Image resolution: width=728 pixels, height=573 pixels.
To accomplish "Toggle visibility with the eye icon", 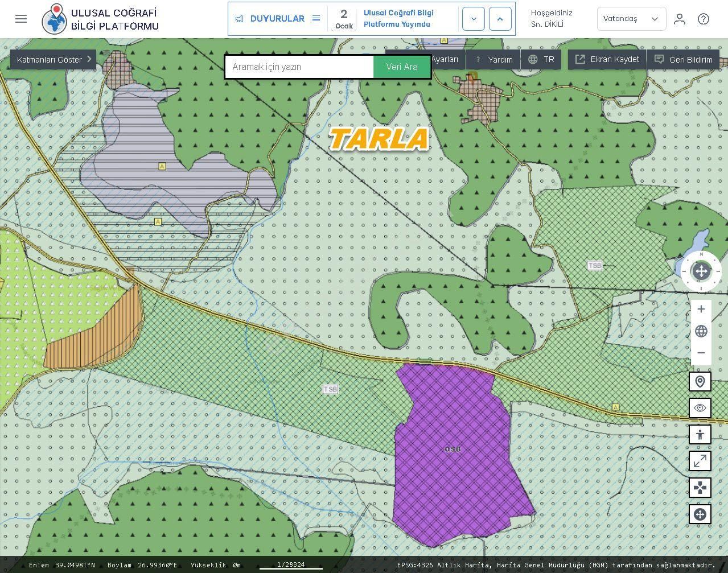I will tap(700, 408).
